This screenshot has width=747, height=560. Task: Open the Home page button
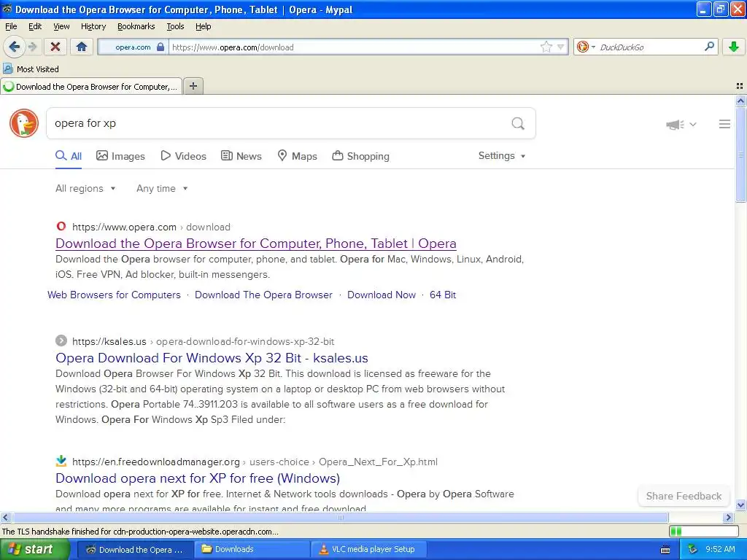[82, 47]
